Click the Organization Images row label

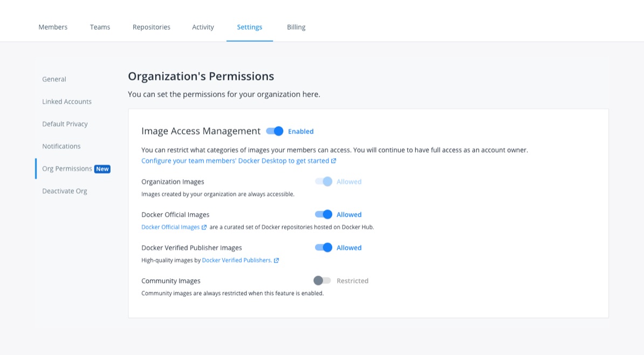tap(173, 182)
